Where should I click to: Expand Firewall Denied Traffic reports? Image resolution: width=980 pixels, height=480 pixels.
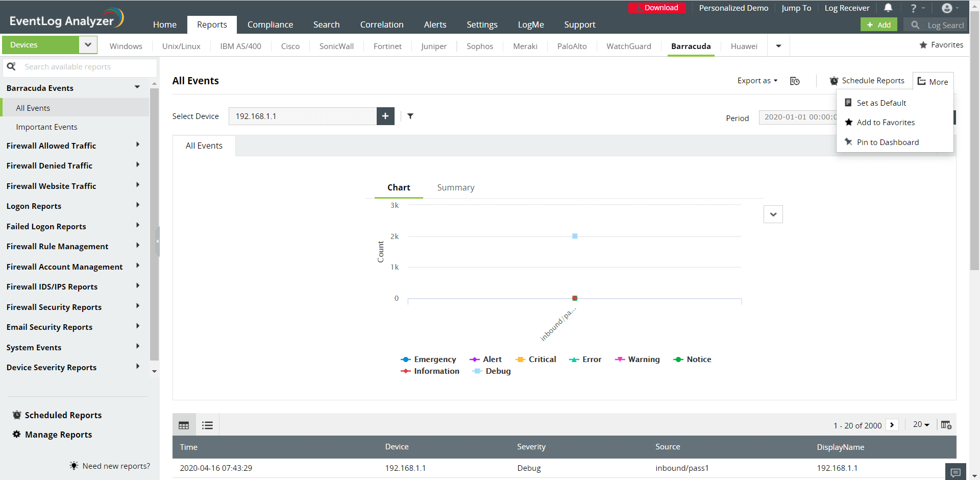[x=138, y=165]
